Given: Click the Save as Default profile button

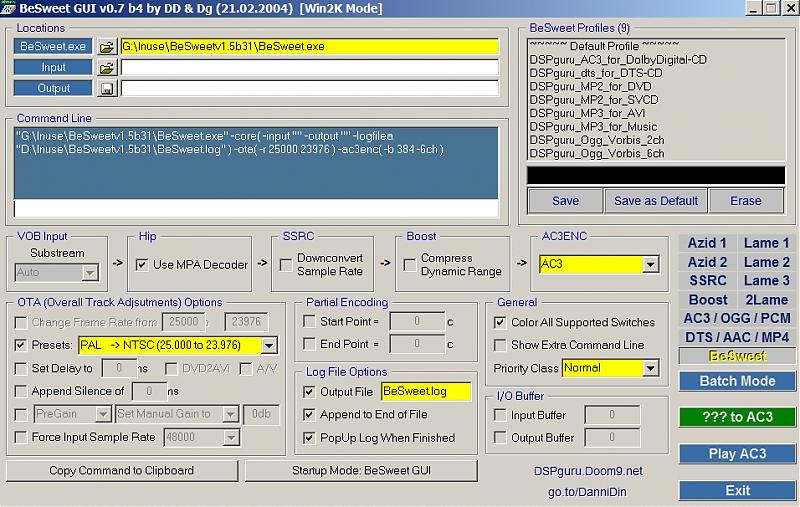Looking at the screenshot, I should point(655,201).
